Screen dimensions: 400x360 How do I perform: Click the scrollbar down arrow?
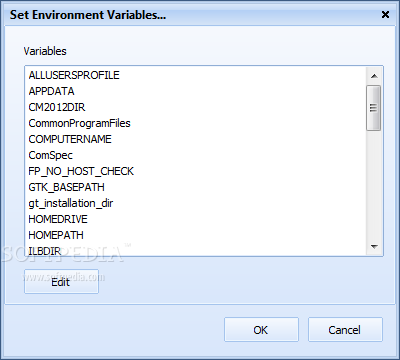[x=374, y=247]
